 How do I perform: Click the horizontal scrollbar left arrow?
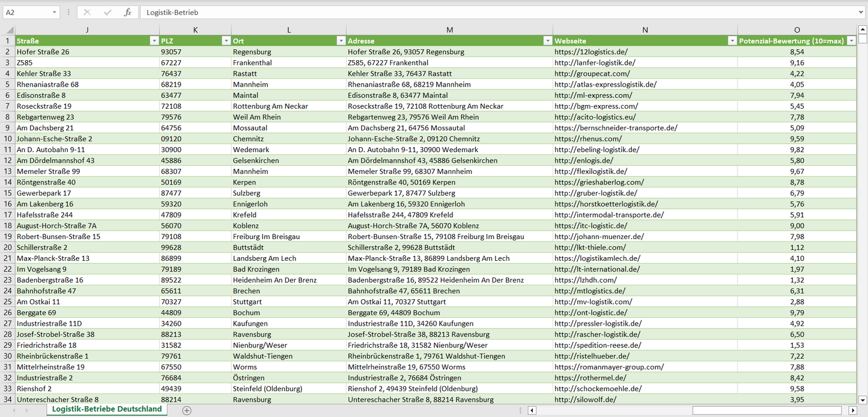(x=532, y=410)
